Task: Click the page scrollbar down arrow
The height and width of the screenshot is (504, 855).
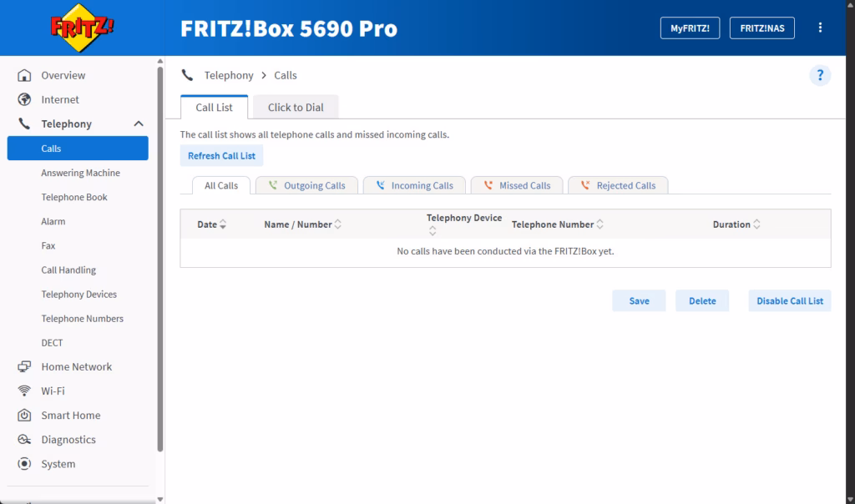Action: click(850, 499)
